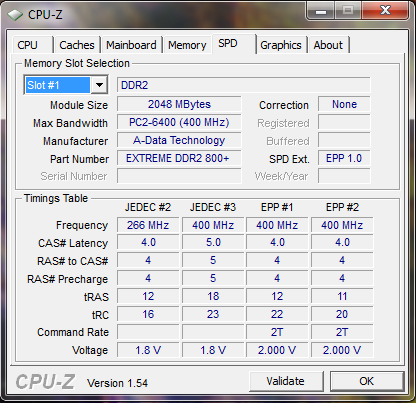Click the tRC value 23
This screenshot has height=403, width=416.
[213, 314]
